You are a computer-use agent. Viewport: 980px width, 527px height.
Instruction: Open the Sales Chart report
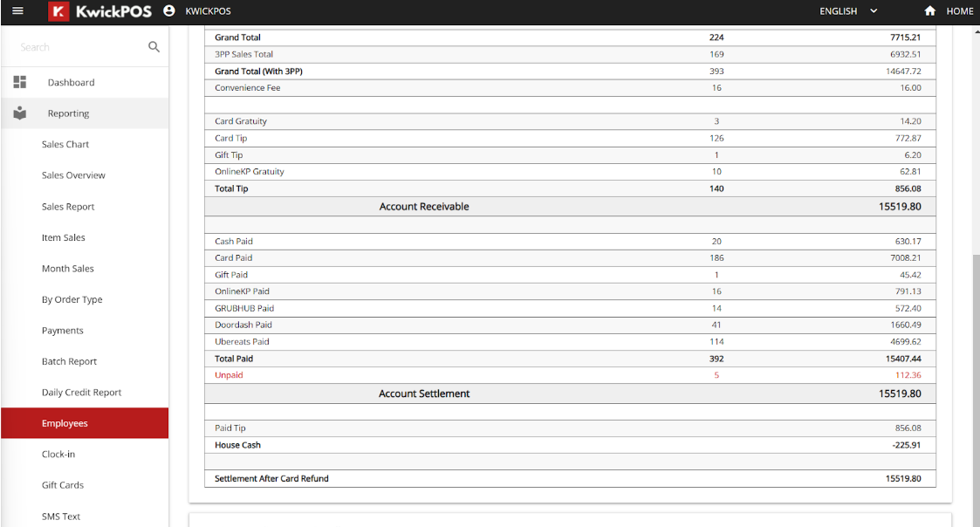point(65,145)
